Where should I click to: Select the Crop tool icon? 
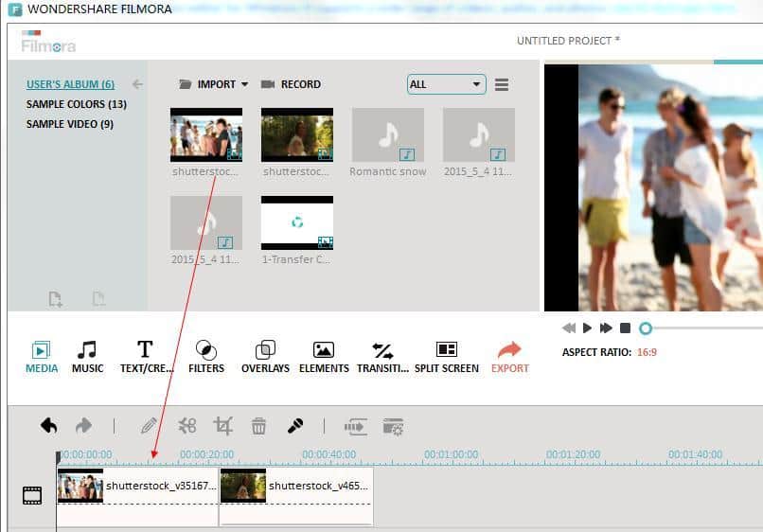coord(223,426)
